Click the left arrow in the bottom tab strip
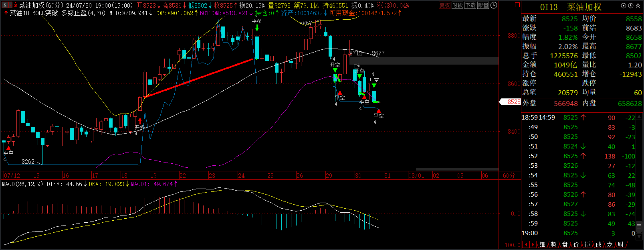The width and height of the screenshot is (644, 250). tap(527, 244)
